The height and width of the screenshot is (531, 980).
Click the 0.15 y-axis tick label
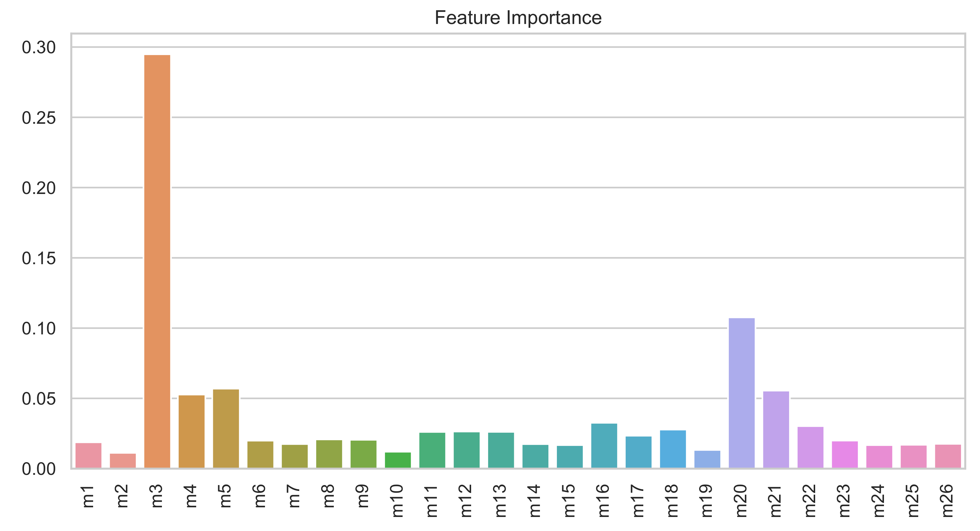pyautogui.click(x=39, y=258)
